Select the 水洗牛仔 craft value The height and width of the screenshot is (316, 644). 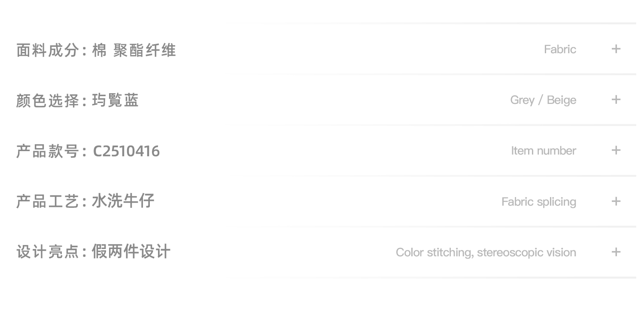click(123, 201)
